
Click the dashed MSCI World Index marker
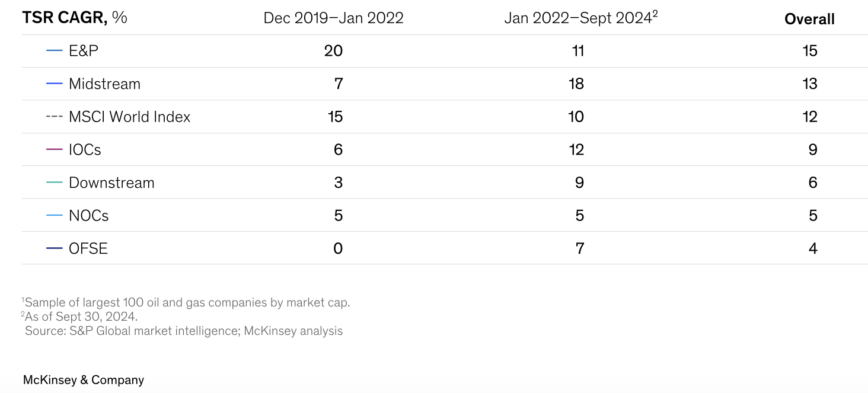pos(54,117)
